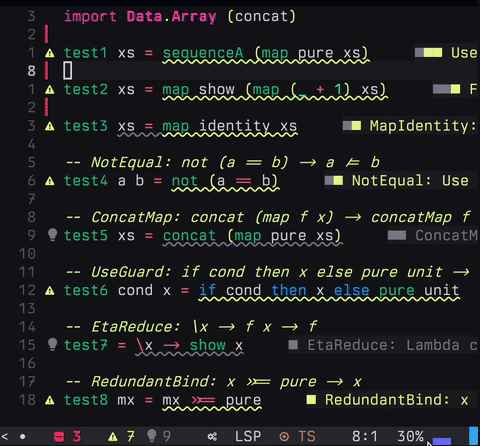Click the 30% scroll percentage in statusline
Screen dimensions: 480x446
coord(410,436)
